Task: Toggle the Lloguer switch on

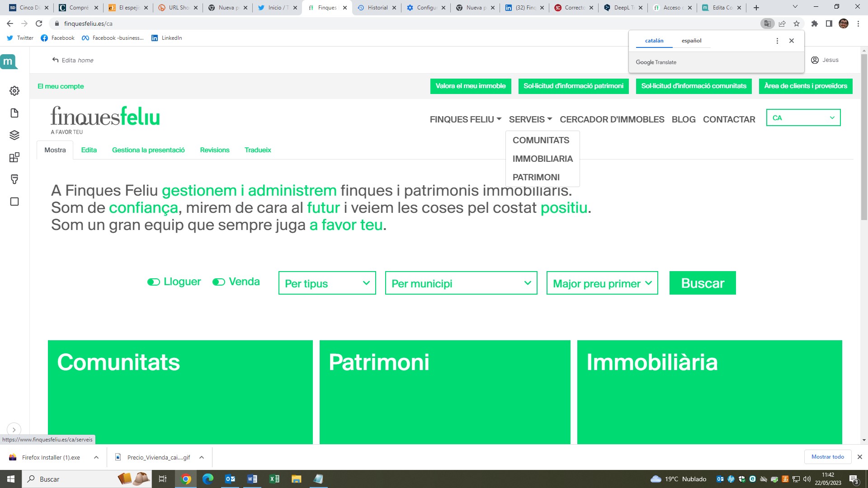Action: [153, 281]
